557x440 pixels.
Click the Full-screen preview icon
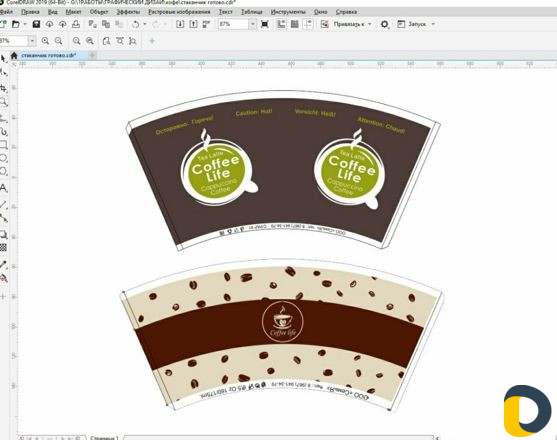(x=265, y=24)
